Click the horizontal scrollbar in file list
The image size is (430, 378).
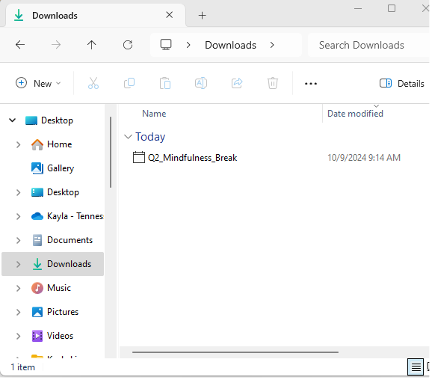[235, 352]
